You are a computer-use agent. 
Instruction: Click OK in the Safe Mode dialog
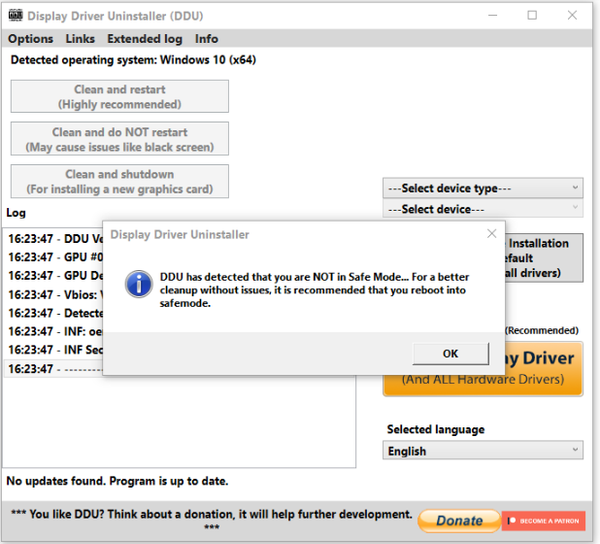point(450,353)
